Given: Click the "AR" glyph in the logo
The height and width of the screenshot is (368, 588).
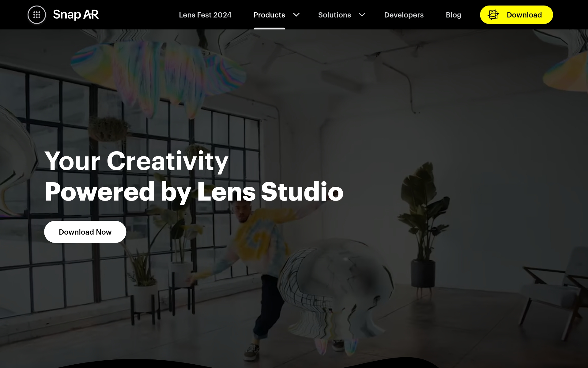Looking at the screenshot, I should pyautogui.click(x=91, y=14).
